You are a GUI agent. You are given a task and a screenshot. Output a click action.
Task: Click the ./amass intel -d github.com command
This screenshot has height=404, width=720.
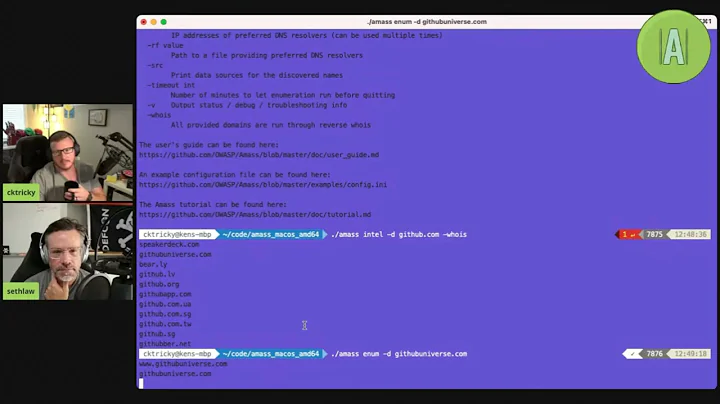399,234
